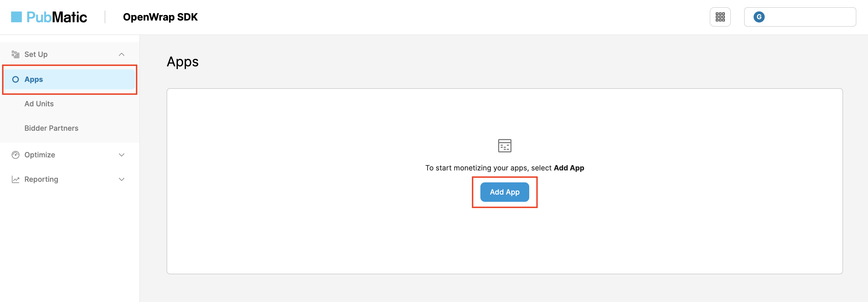This screenshot has height=302, width=868.
Task: Toggle the highlighted Apps navigation entry
Action: (x=34, y=79)
